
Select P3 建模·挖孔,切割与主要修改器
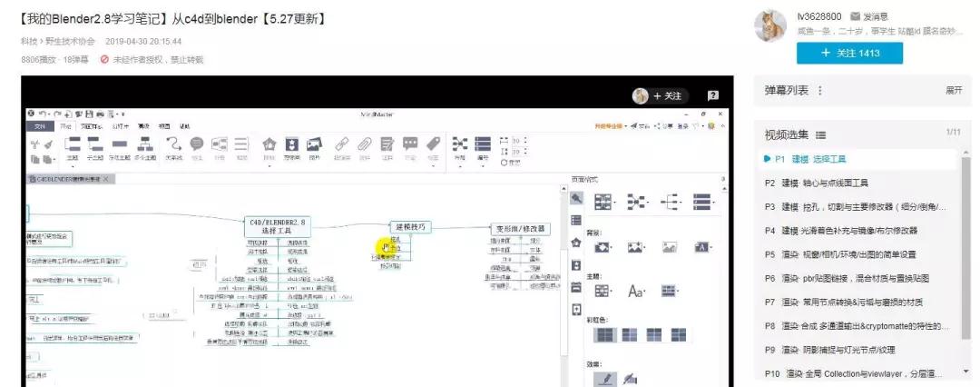click(856, 206)
